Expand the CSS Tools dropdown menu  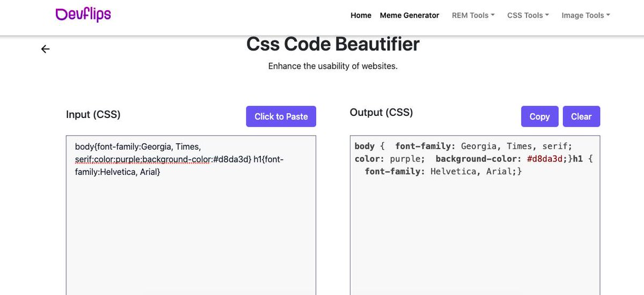[x=528, y=15]
